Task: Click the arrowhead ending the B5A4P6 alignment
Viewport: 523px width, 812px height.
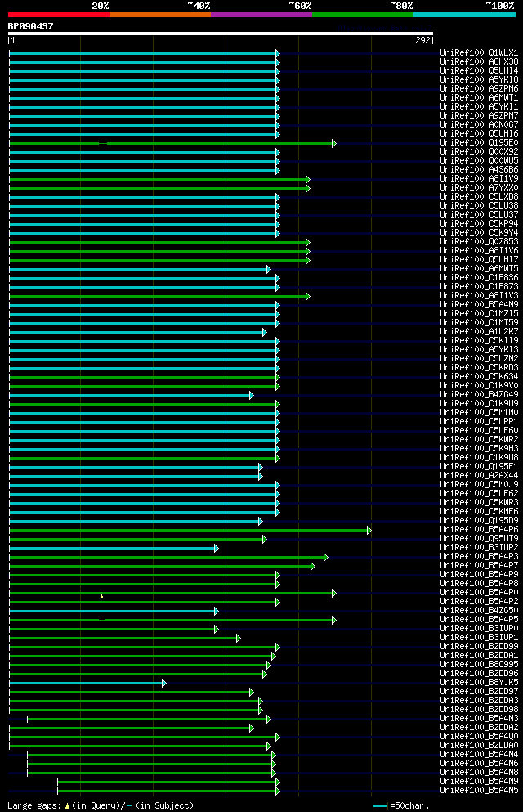Action: 369,530
